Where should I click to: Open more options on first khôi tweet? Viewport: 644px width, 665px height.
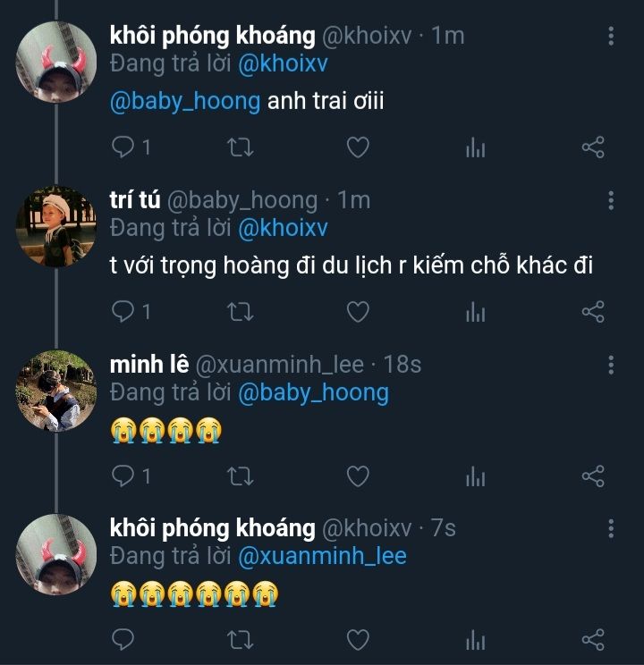pos(611,37)
